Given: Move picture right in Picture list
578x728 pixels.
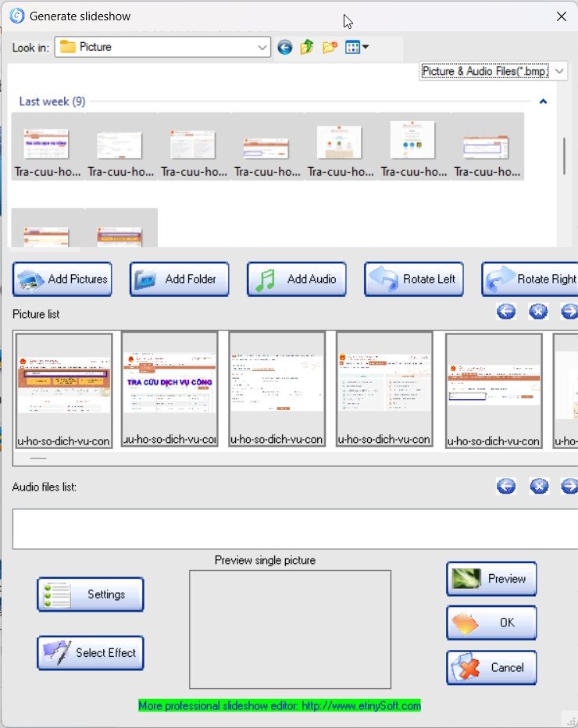Looking at the screenshot, I should 569,311.
